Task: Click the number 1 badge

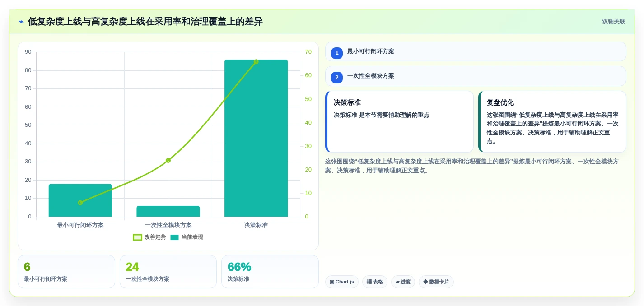Action: 337,53
